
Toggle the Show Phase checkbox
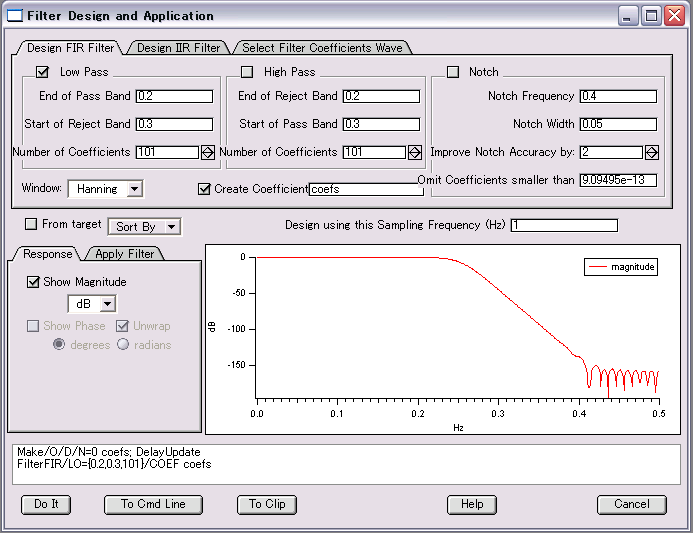tap(33, 326)
